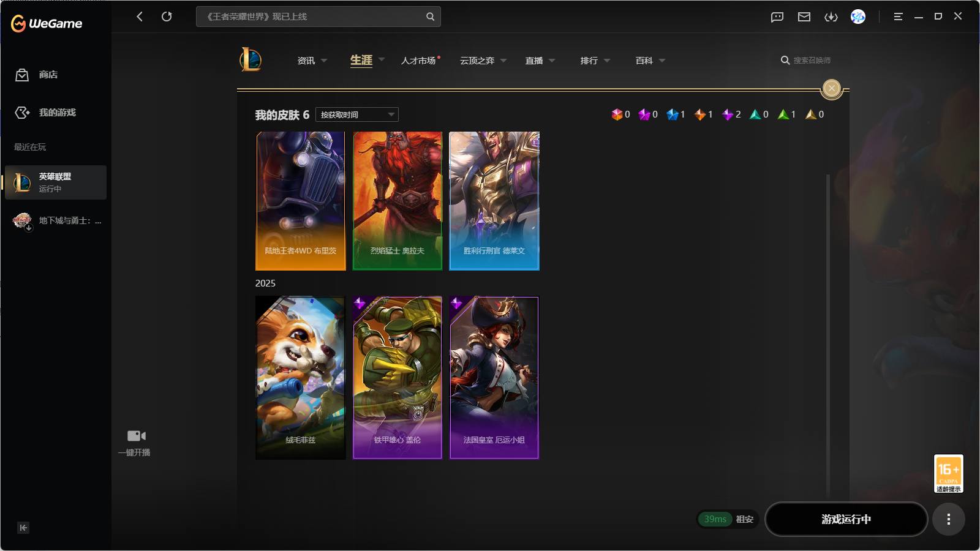Open the chat messages icon

tap(777, 17)
